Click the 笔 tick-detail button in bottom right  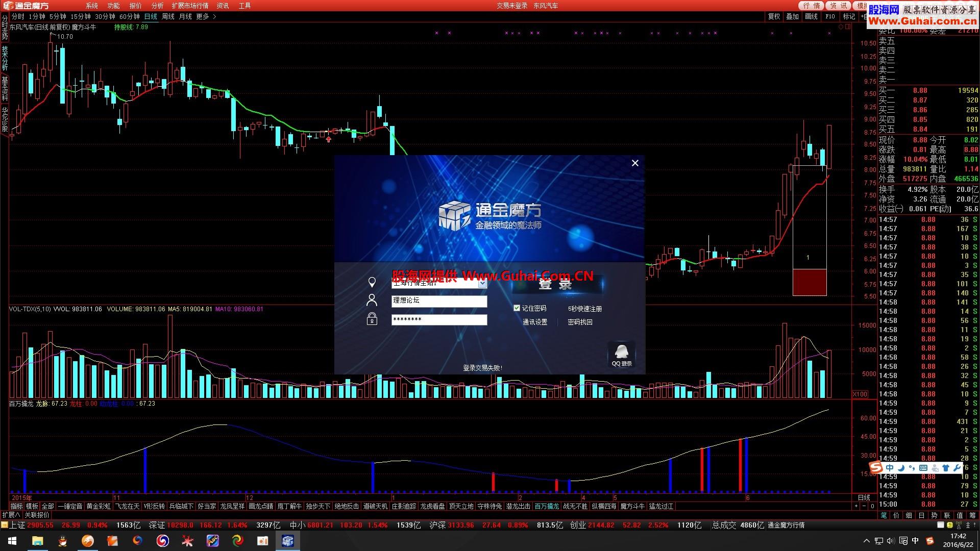884,515
